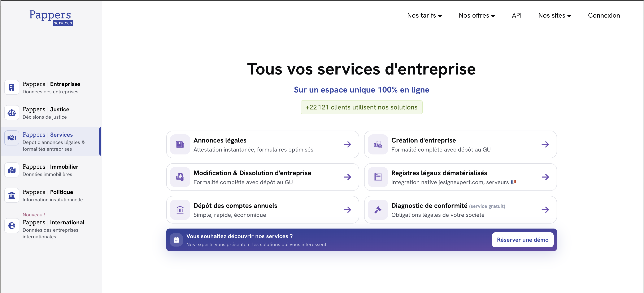Click the arrow on Registres légaux card
The image size is (644, 293).
(x=545, y=177)
